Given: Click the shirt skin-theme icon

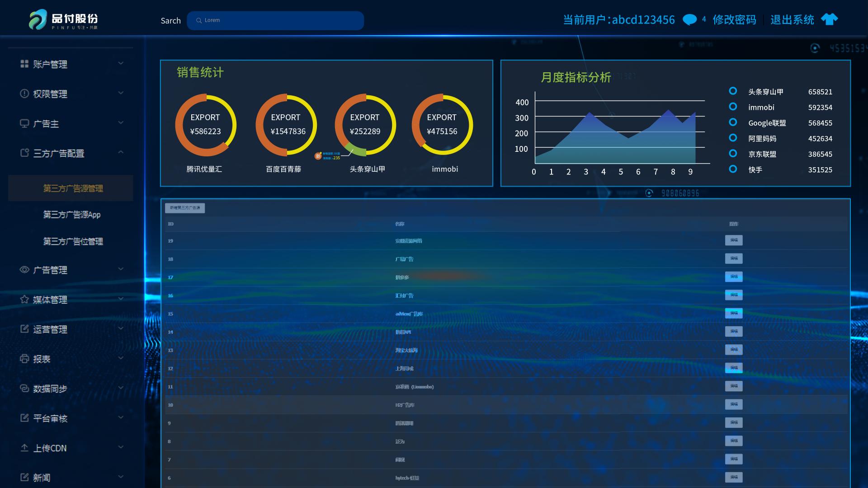Looking at the screenshot, I should 829,19.
